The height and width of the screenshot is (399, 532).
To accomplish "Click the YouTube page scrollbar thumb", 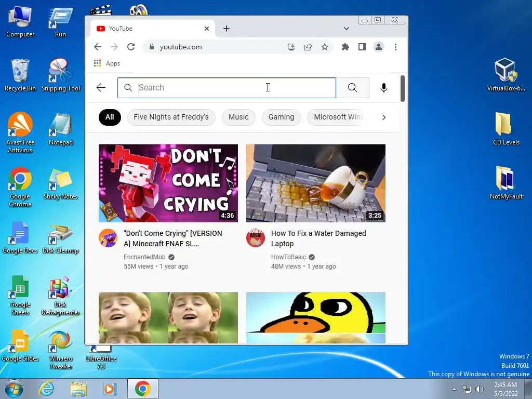I will pos(403,88).
